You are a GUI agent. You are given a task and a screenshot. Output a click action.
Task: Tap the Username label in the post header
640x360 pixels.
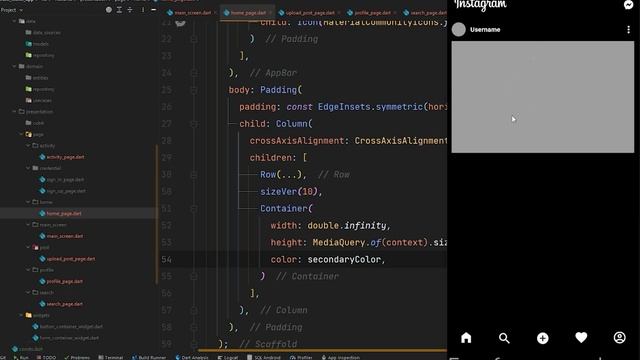click(x=485, y=29)
